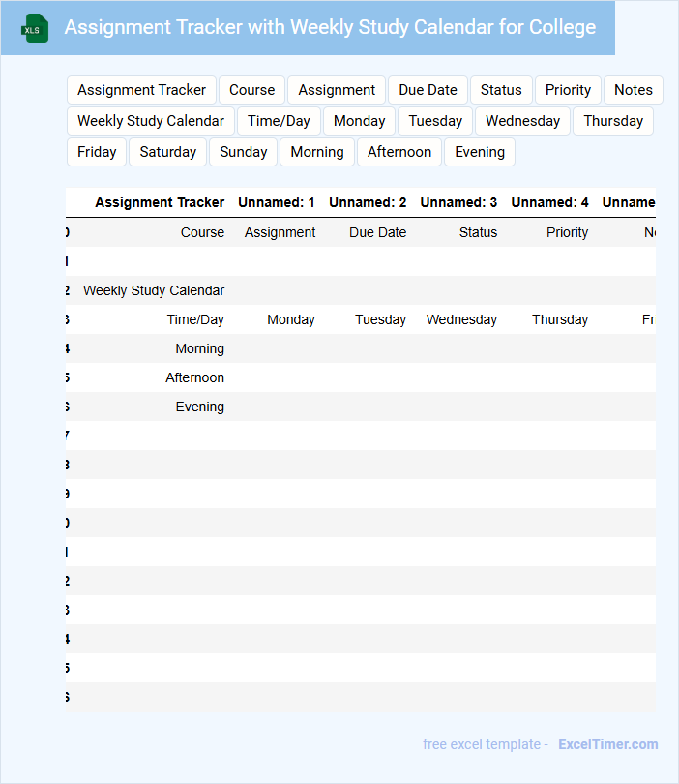679x784 pixels.
Task: Click the Monday tag button
Action: tap(359, 121)
